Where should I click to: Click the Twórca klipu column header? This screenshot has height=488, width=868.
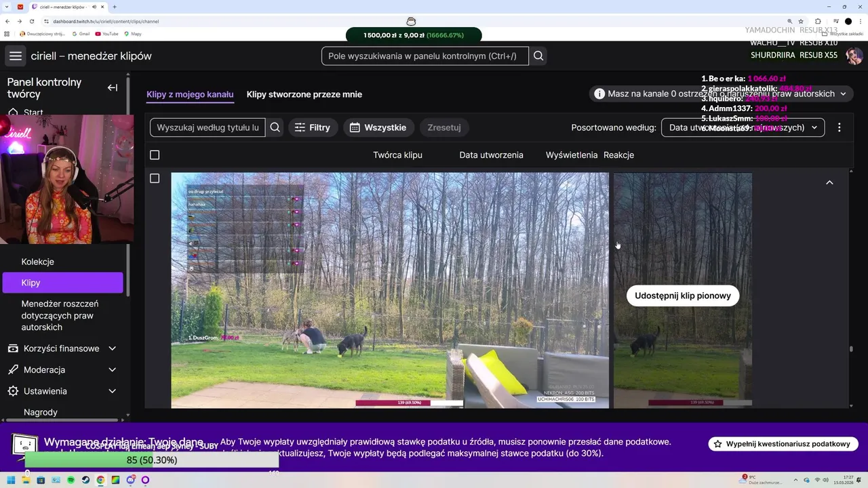click(397, 155)
